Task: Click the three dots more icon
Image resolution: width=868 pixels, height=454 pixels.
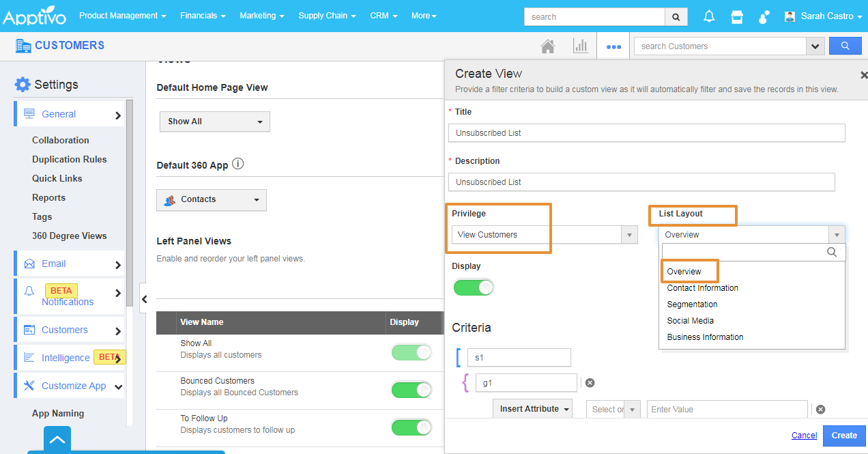Action: [613, 46]
